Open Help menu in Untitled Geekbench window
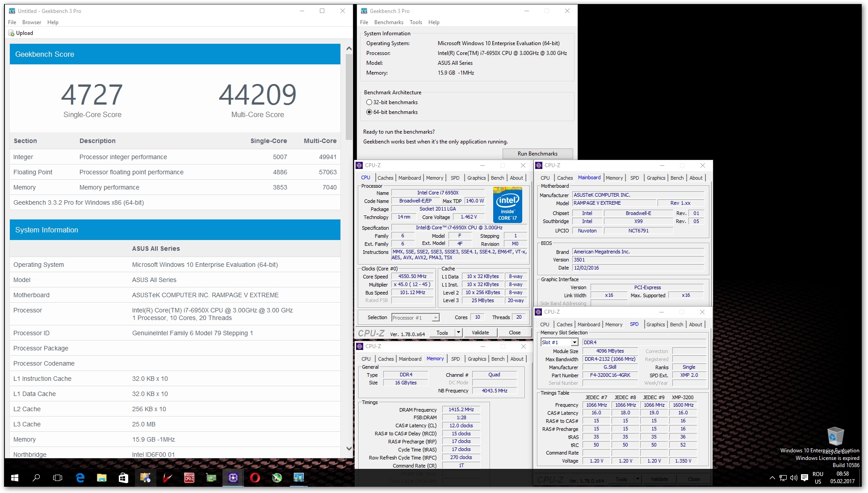 click(53, 22)
